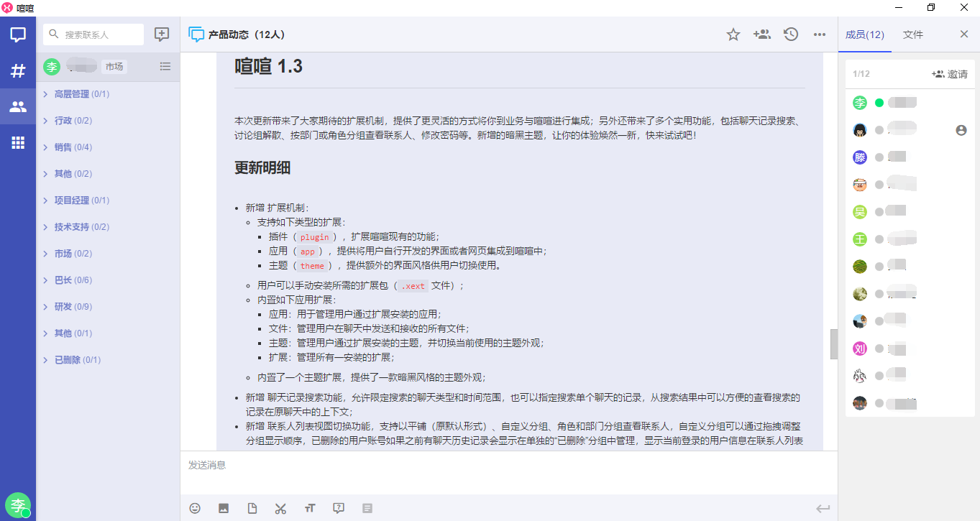Image resolution: width=980 pixels, height=521 pixels.
Task: Send an image via picture icon
Action: pos(224,508)
